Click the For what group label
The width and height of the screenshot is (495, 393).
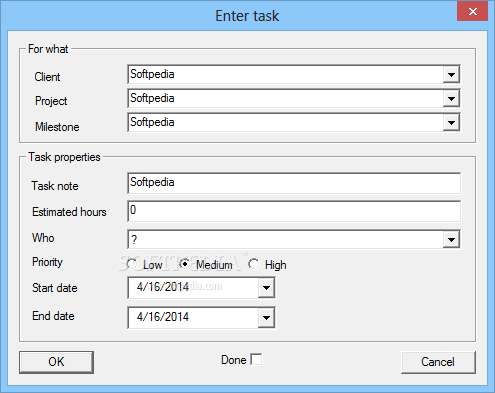[x=48, y=49]
